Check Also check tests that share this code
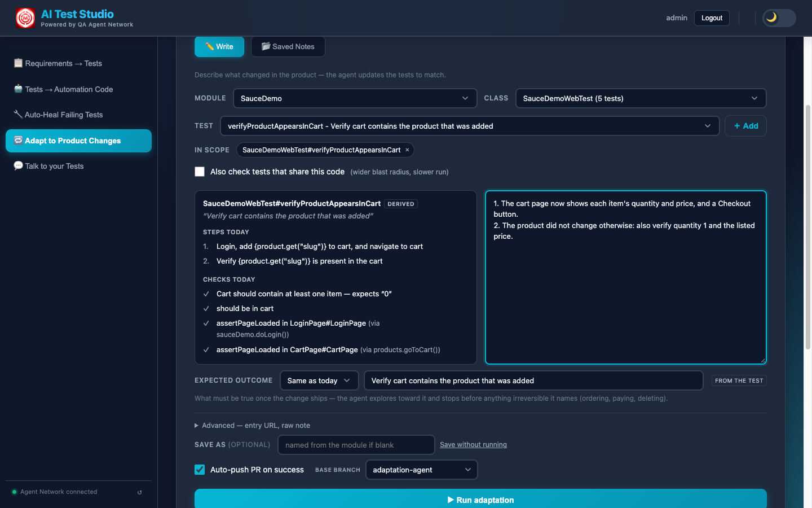Image resolution: width=812 pixels, height=508 pixels. 200,172
